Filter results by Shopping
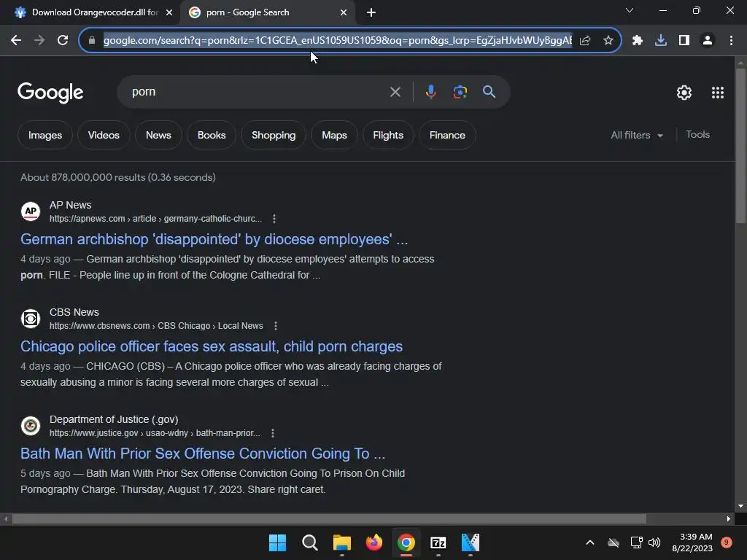Screen dimensions: 747x560 click(x=274, y=135)
